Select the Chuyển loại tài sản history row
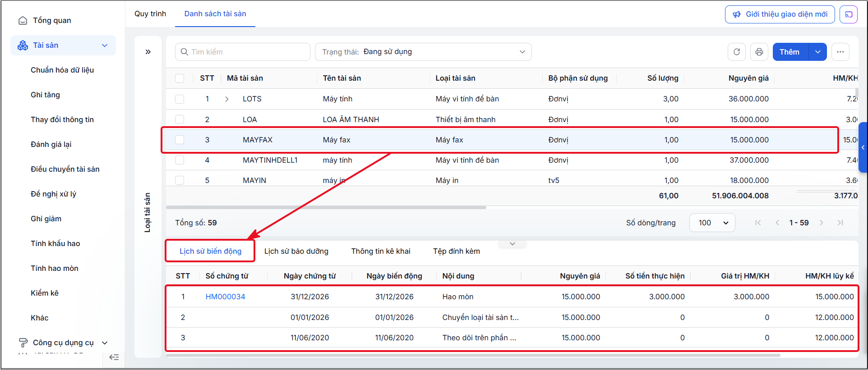868x370 pixels. [x=512, y=317]
